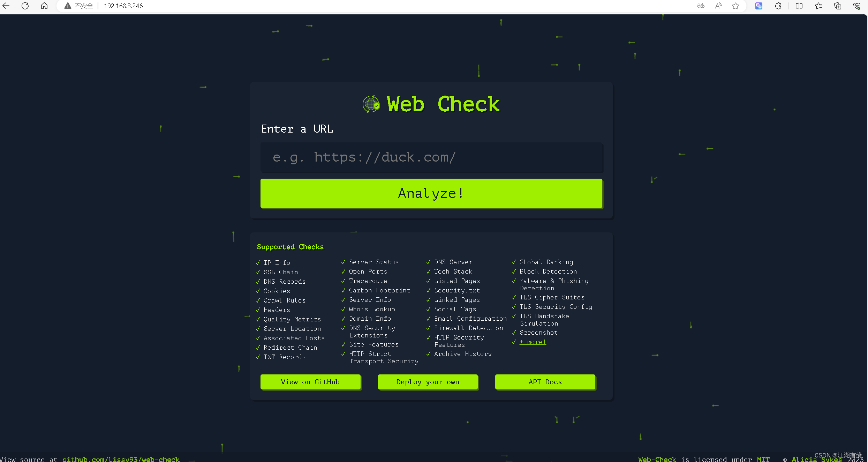Click the Screenshot checkmark icon
868x462 pixels.
click(514, 332)
